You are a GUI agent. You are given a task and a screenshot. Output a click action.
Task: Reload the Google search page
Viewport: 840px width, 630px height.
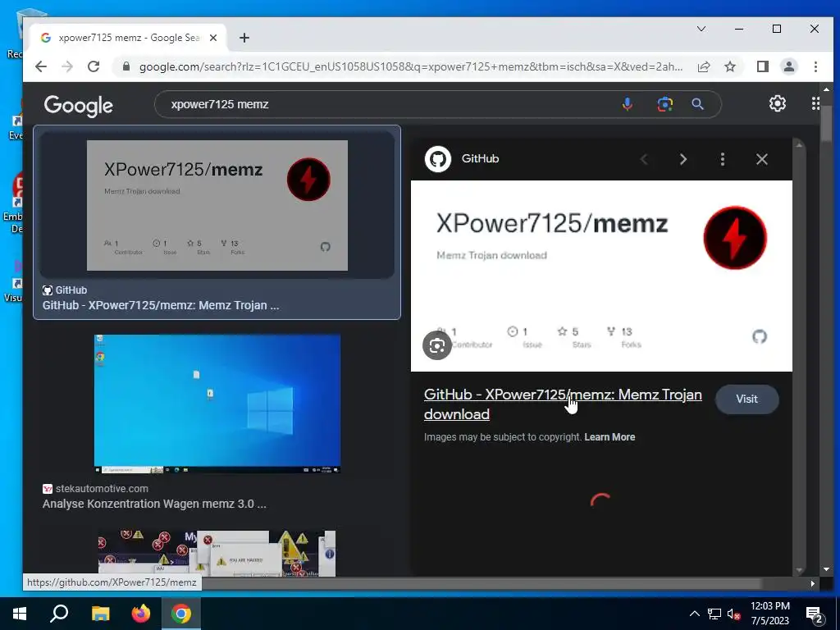(94, 66)
